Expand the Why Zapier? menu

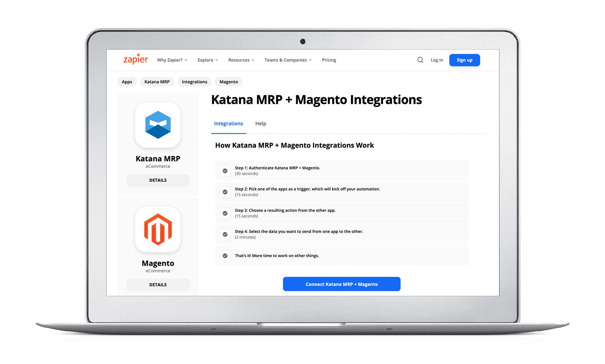172,60
